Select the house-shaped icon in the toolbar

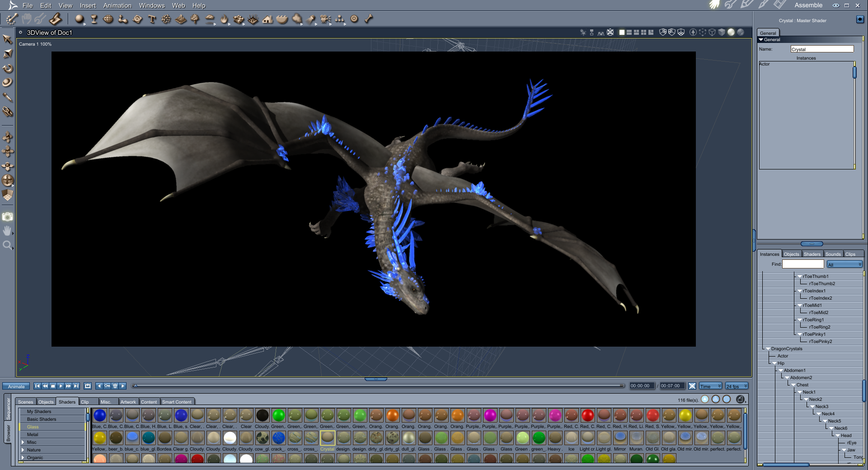pyautogui.click(x=267, y=19)
